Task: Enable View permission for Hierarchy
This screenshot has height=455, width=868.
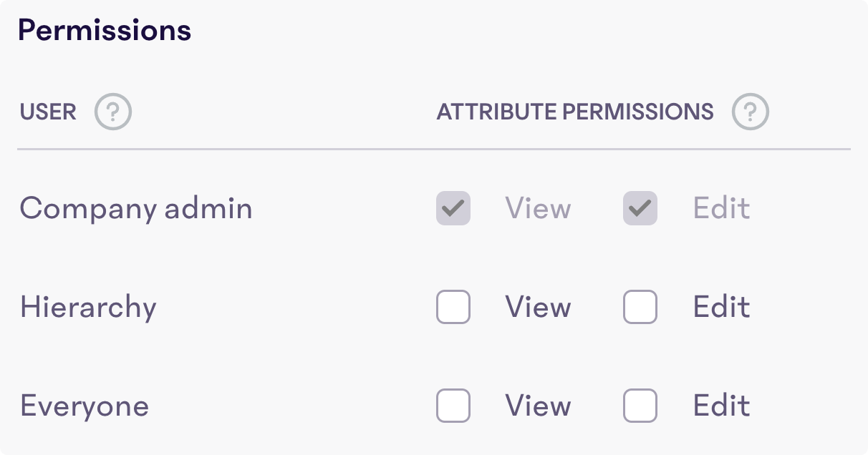Action: coord(453,307)
